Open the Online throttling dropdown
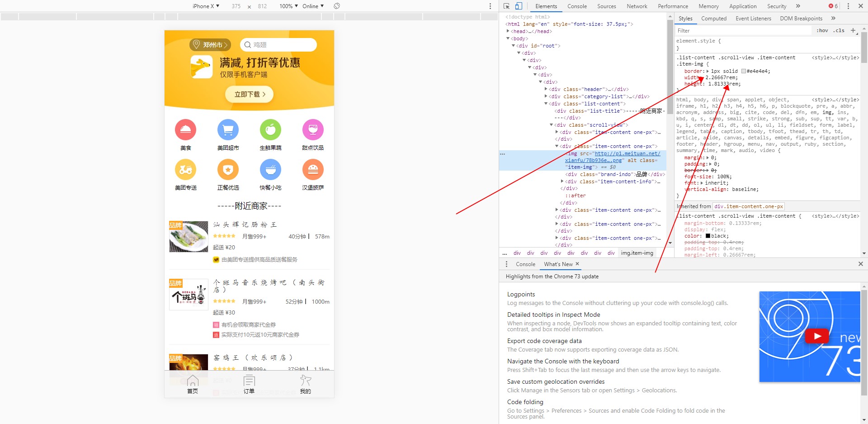 (313, 6)
